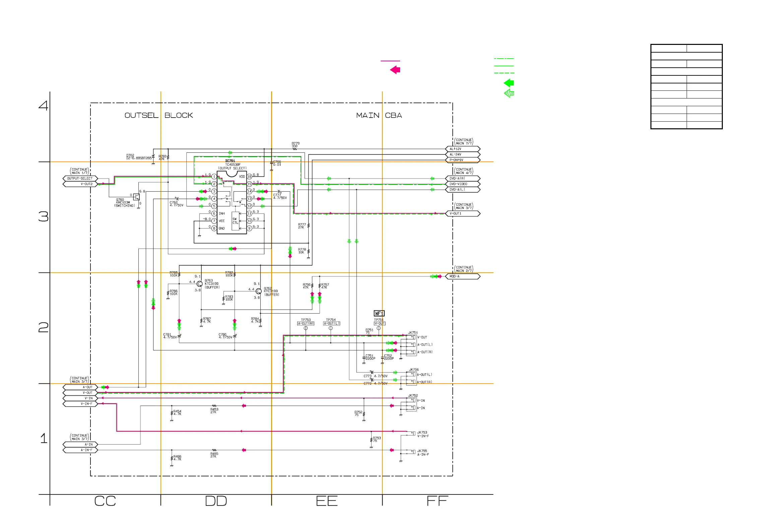Screen dimensions: 760x532
Task: Click the IC751 TC4053BF output select chip
Action: click(x=232, y=203)
